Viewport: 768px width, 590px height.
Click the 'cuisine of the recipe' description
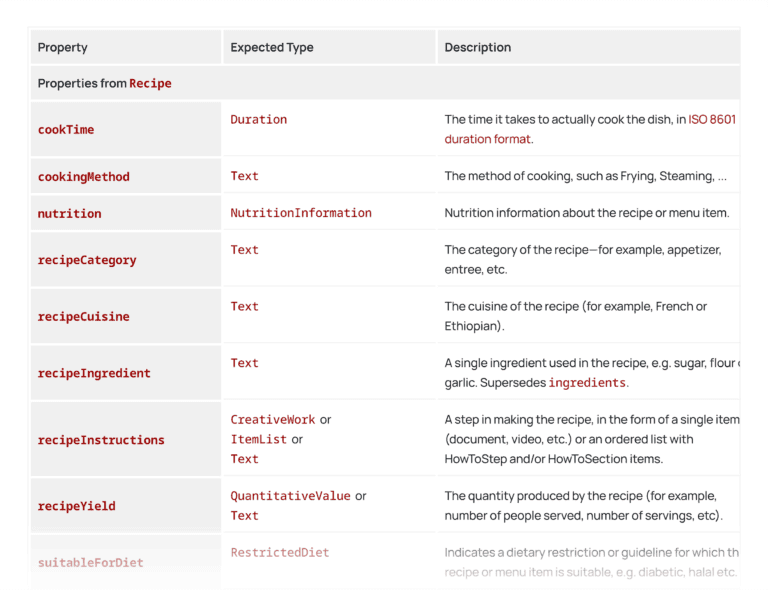pyautogui.click(x=576, y=316)
